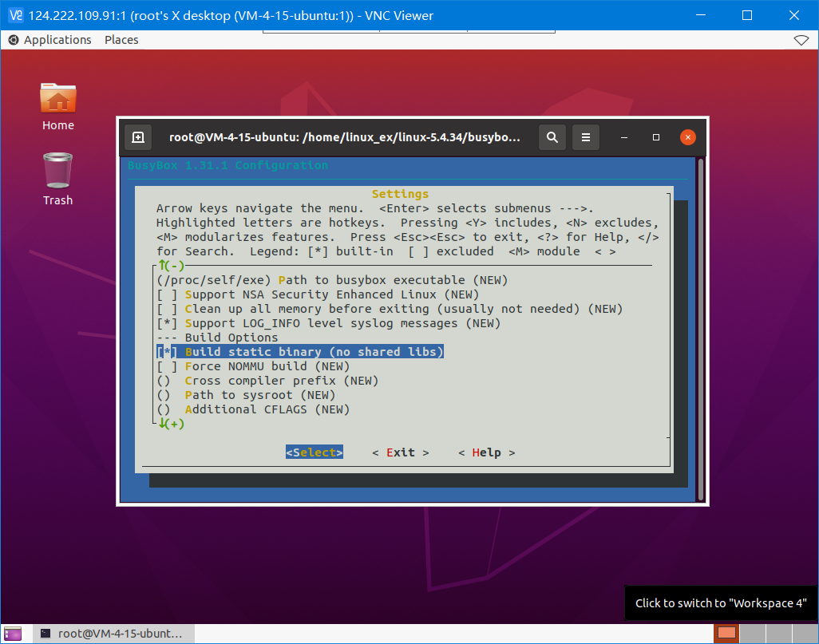The image size is (819, 644).
Task: Click the VNC Viewer logo icon
Action: (x=16, y=15)
